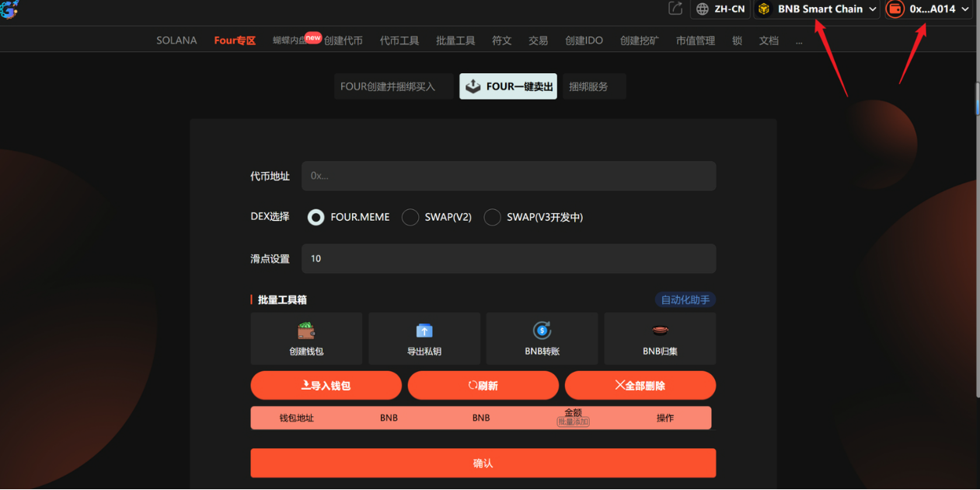
Task: Switch to the Four专区 menu tab
Action: 235,40
